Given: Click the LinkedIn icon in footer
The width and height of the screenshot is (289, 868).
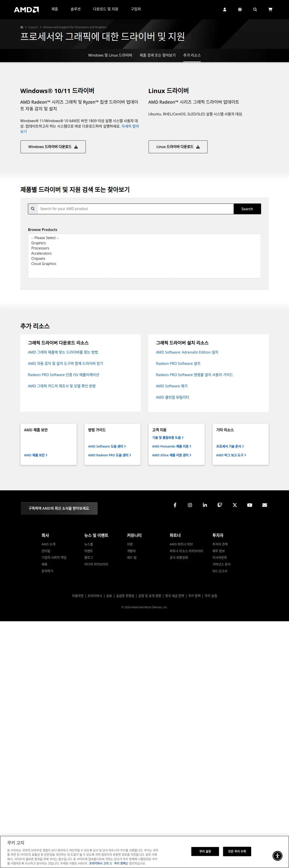Looking at the screenshot, I should point(205,505).
